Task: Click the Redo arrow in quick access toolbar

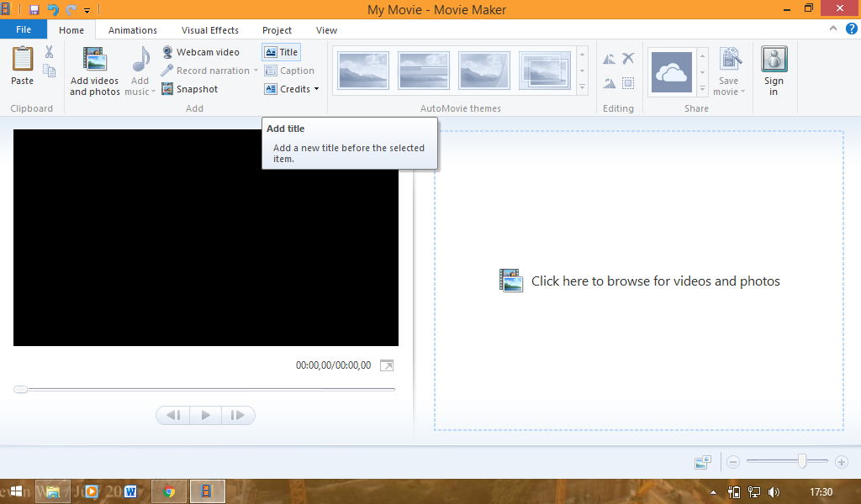Action: 71,10
